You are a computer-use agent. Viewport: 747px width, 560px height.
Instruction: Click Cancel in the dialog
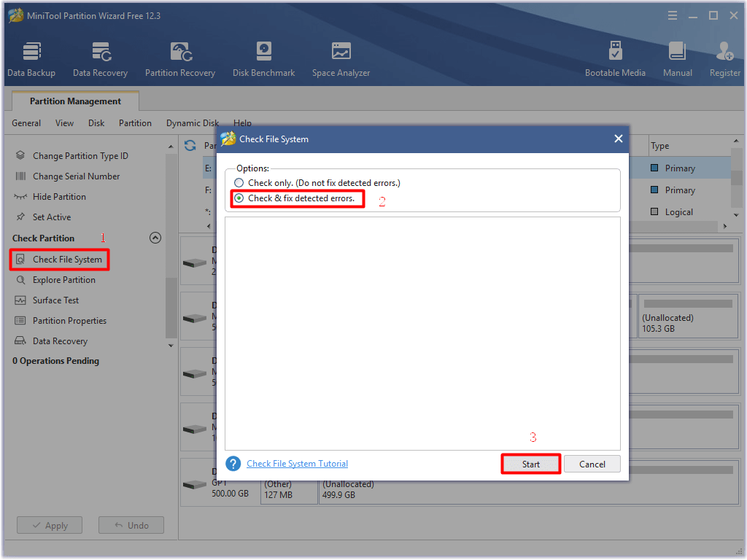(x=592, y=464)
